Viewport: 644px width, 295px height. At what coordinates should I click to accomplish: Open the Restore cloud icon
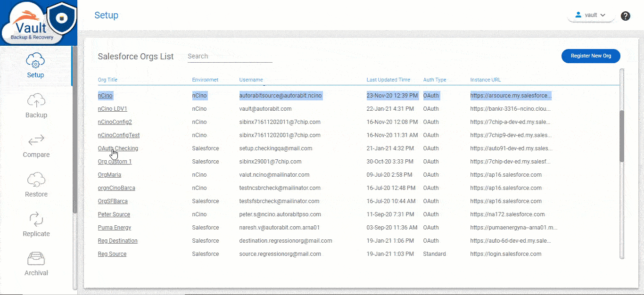click(36, 180)
